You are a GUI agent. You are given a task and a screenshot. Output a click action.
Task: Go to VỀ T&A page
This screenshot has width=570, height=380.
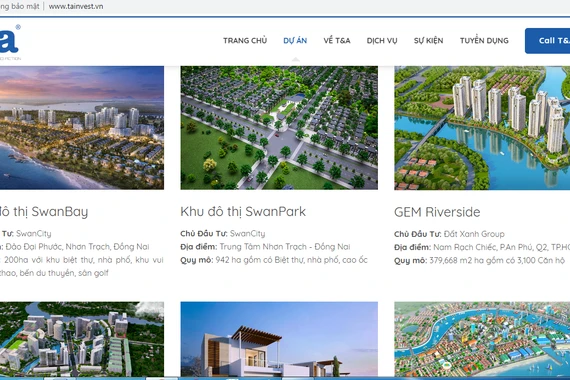pyautogui.click(x=337, y=40)
